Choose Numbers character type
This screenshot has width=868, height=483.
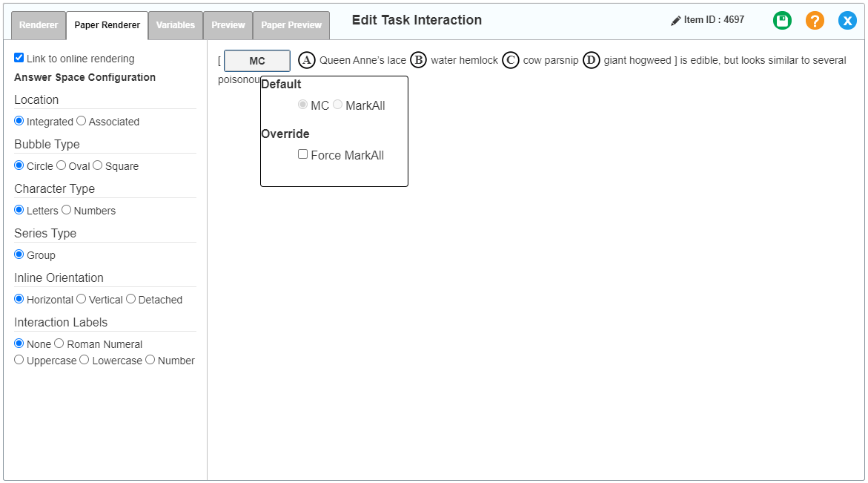(x=67, y=210)
